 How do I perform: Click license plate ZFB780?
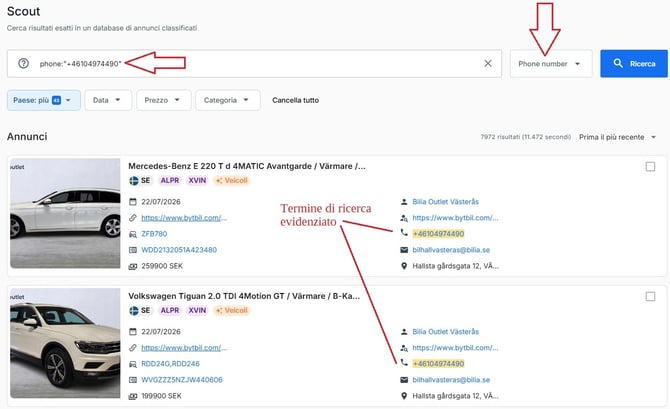coord(154,234)
